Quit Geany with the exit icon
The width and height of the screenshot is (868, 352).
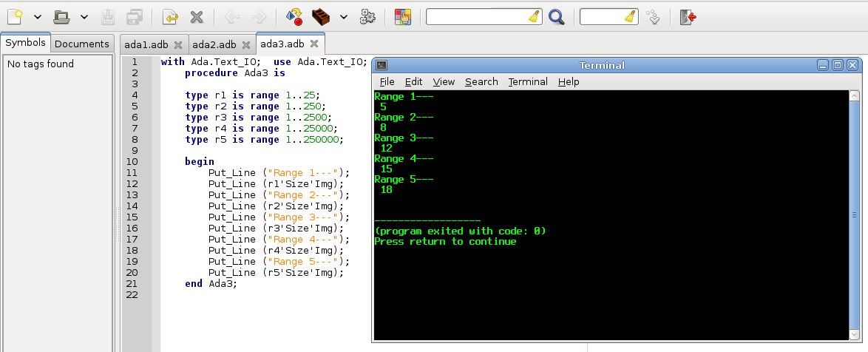pyautogui.click(x=688, y=16)
